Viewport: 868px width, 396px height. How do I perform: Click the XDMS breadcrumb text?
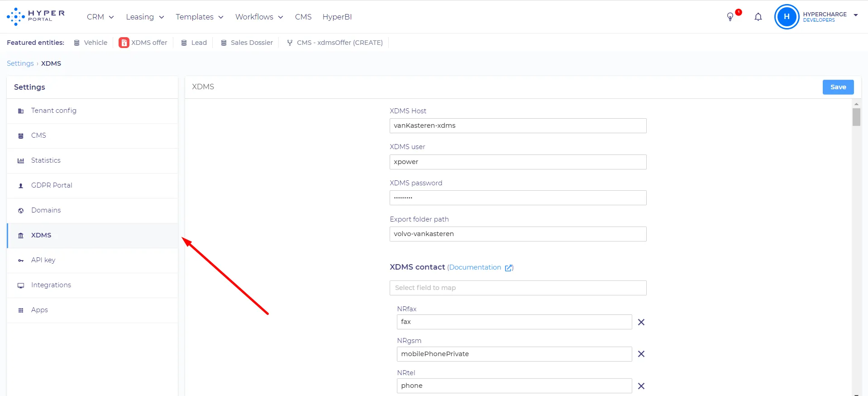pos(51,63)
